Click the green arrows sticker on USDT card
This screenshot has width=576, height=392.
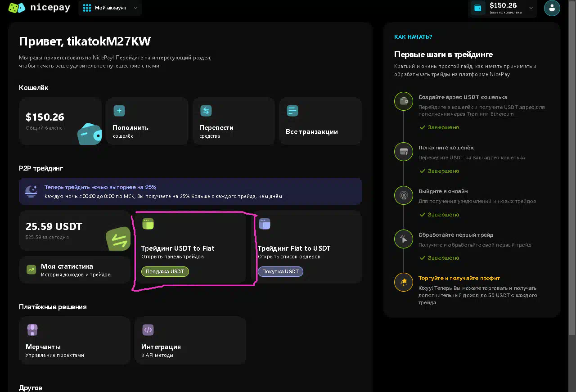(x=118, y=239)
